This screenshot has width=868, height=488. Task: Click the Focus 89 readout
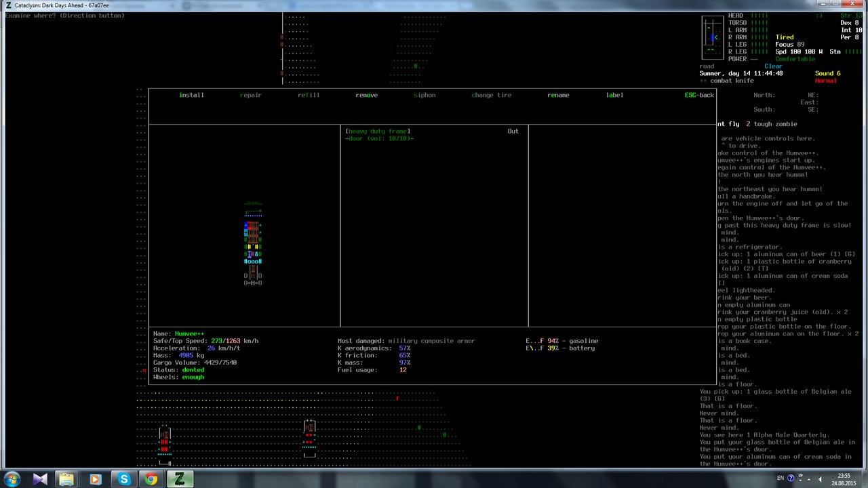pos(790,45)
